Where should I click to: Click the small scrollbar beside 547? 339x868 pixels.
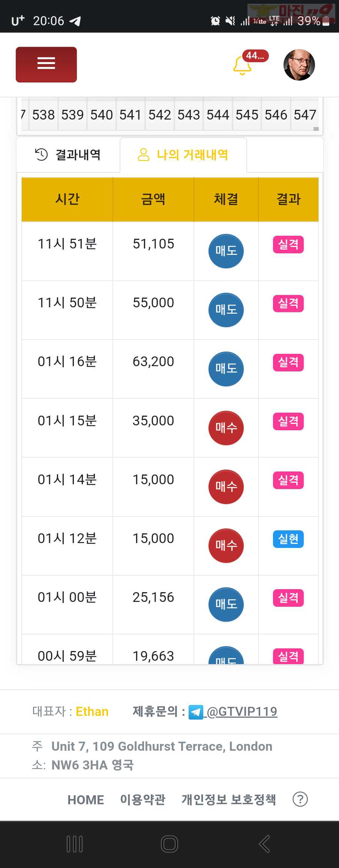tap(316, 129)
